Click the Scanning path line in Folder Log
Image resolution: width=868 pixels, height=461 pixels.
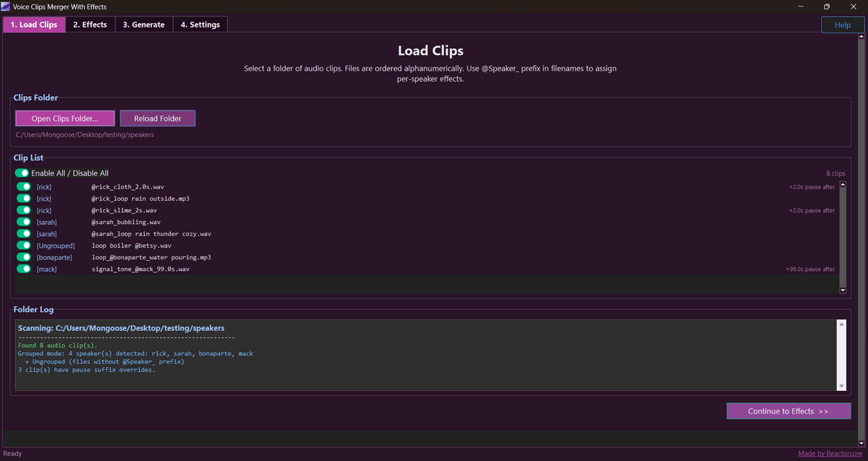(121, 328)
